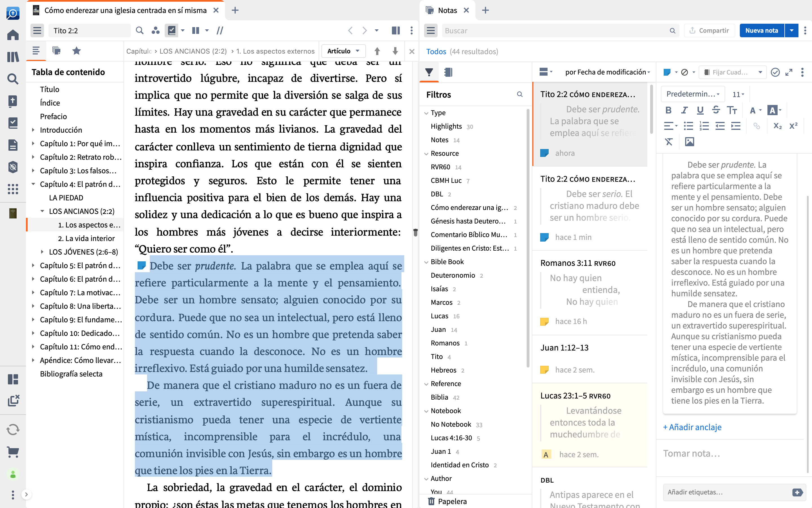Click the decrease indent icon
This screenshot has width=812, height=508.
(x=720, y=126)
